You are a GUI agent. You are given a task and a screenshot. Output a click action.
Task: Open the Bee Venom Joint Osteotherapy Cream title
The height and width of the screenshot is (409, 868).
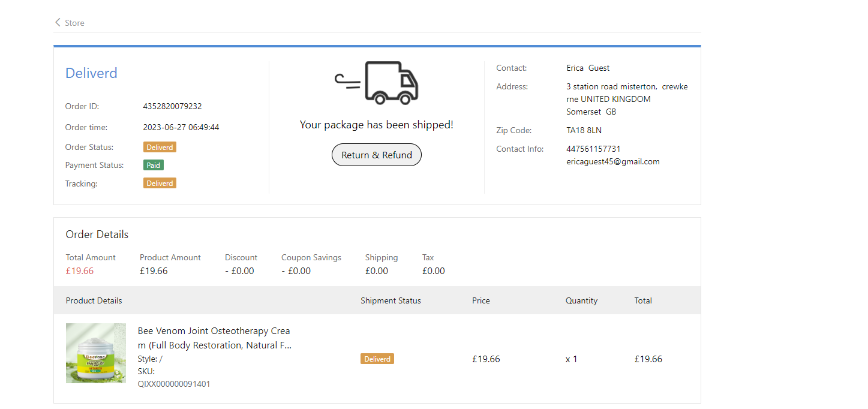214,338
